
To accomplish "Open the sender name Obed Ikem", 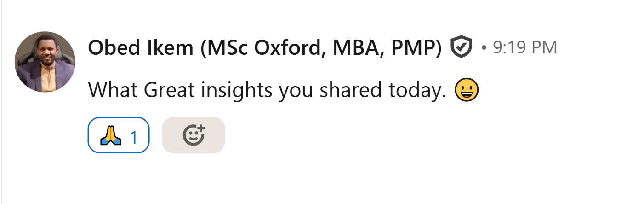I will click(140, 47).
